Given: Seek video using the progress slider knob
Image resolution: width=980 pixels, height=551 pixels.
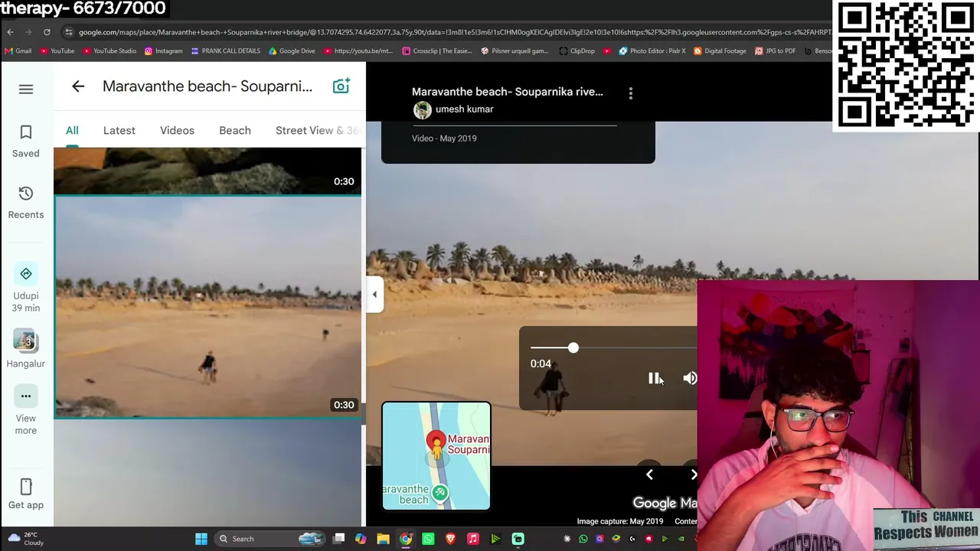Looking at the screenshot, I should pos(573,348).
